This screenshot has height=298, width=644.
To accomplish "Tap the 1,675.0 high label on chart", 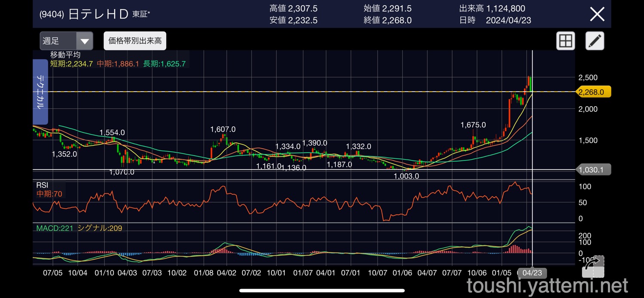I will click(473, 125).
